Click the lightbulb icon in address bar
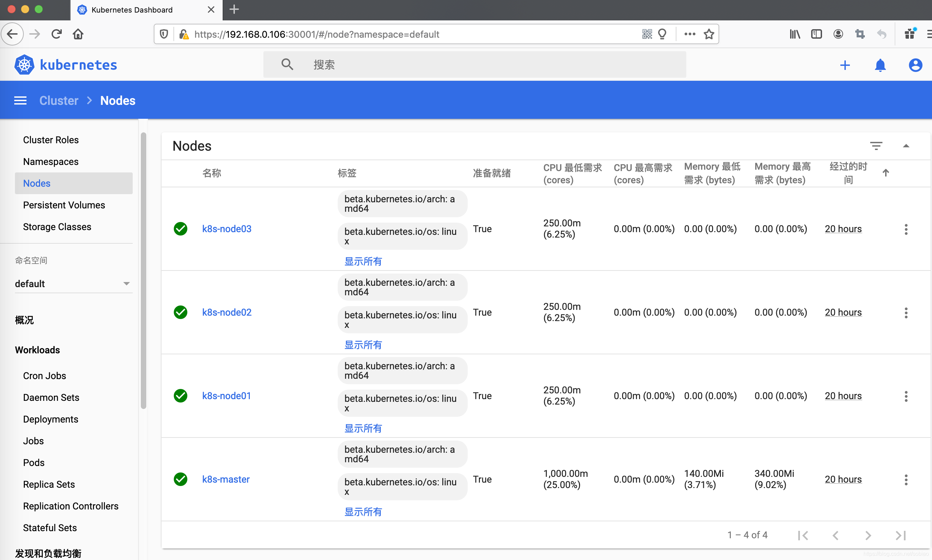 (x=662, y=34)
